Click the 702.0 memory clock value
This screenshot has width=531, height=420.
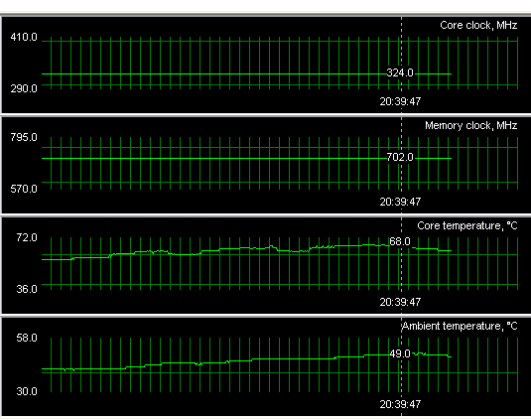400,157
